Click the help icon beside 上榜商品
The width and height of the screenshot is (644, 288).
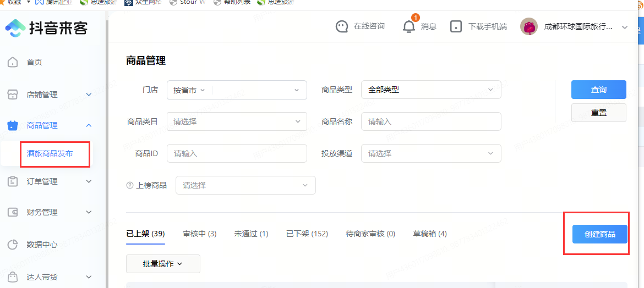coord(130,186)
